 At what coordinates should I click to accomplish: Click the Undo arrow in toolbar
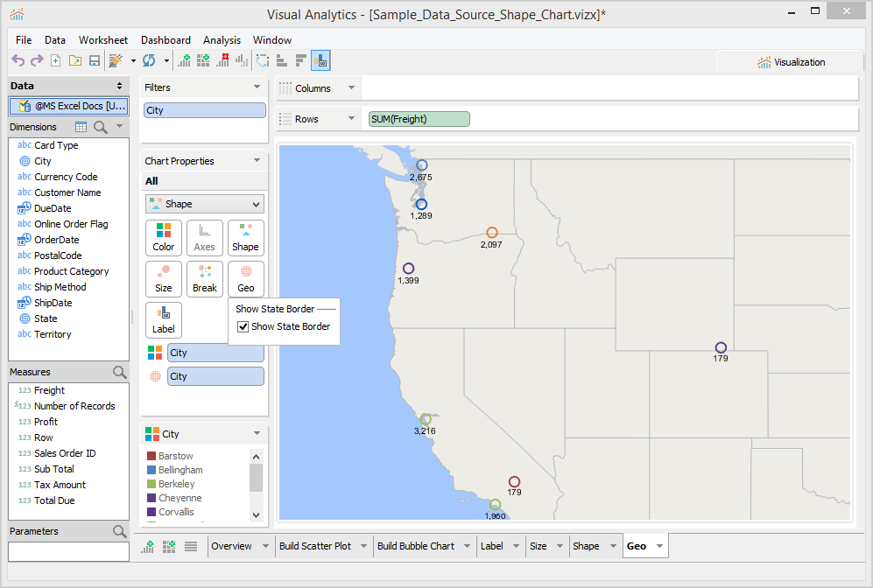pos(18,60)
